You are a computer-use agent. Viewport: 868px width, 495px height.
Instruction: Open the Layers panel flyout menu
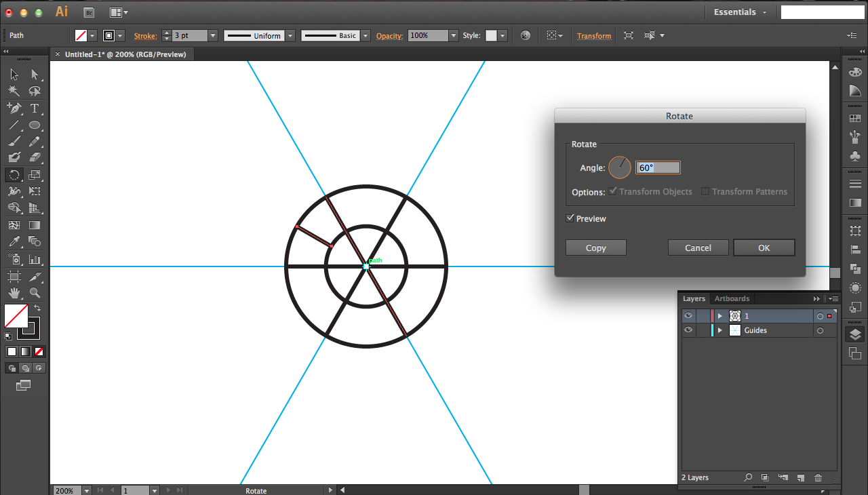pos(833,298)
